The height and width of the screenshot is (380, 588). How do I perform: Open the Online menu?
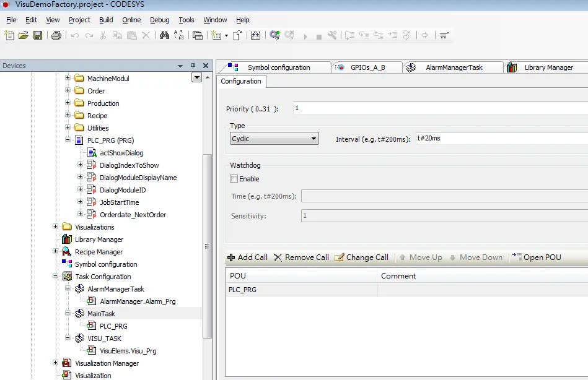pyautogui.click(x=131, y=20)
